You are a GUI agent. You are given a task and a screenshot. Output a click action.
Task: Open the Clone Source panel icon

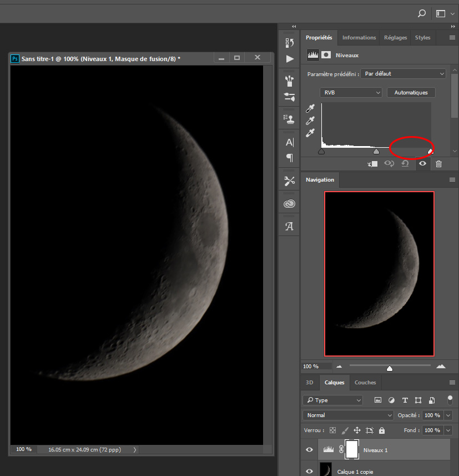tap(289, 119)
